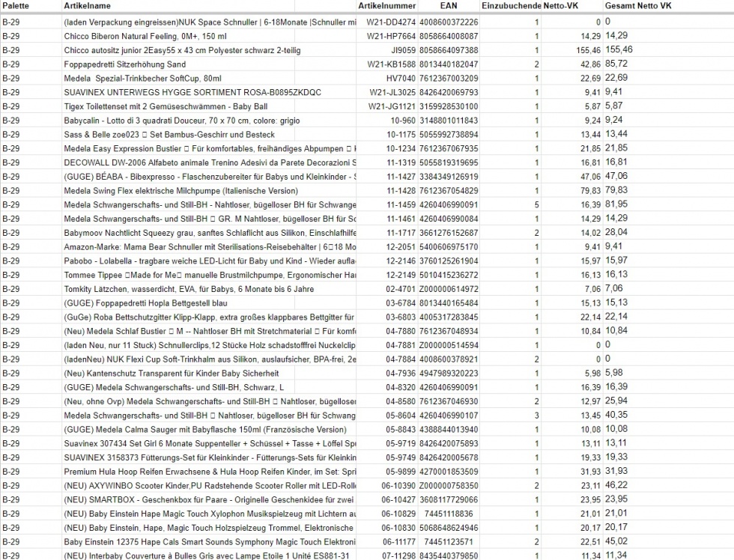Click EAN Z000000614972
Image resolution: width=734 pixels, height=560 pixels.
click(449, 289)
